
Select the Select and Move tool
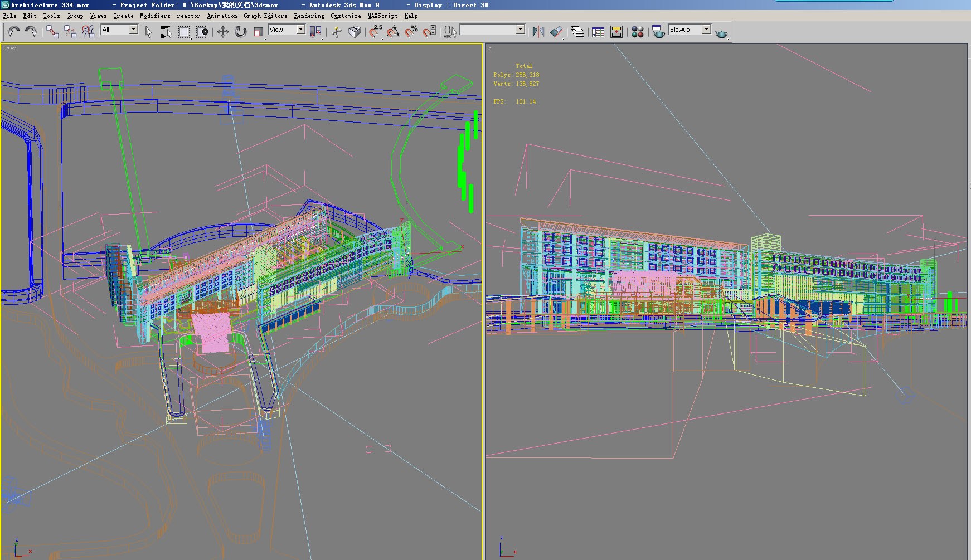pos(222,32)
